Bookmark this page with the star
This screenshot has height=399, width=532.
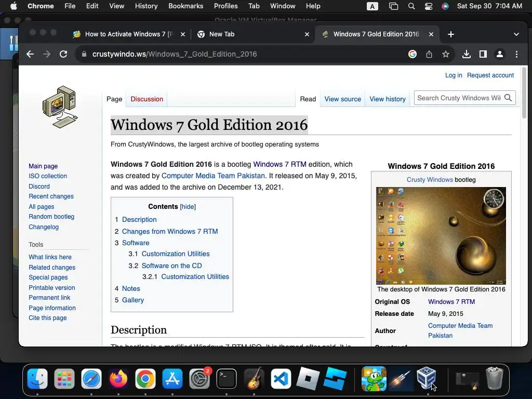[446, 54]
